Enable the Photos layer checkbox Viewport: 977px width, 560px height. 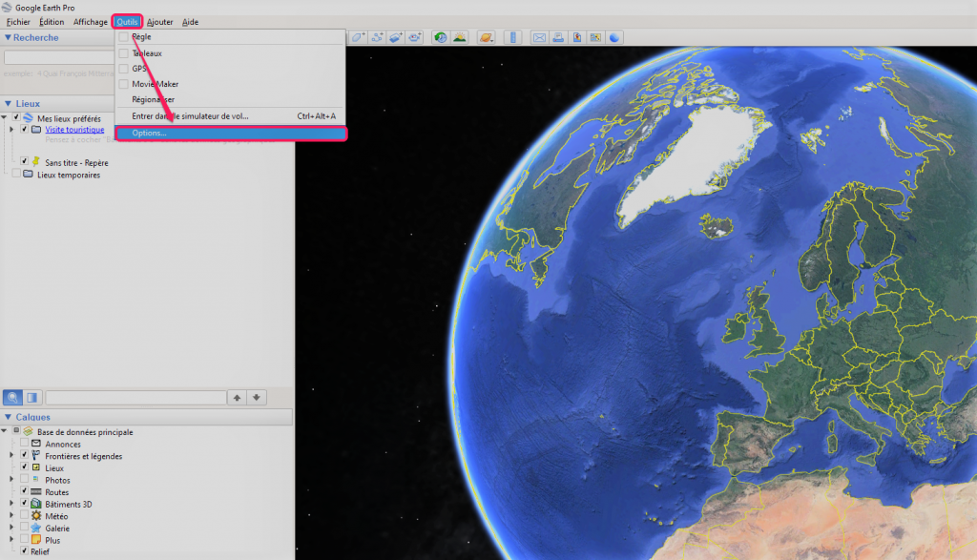(24, 480)
